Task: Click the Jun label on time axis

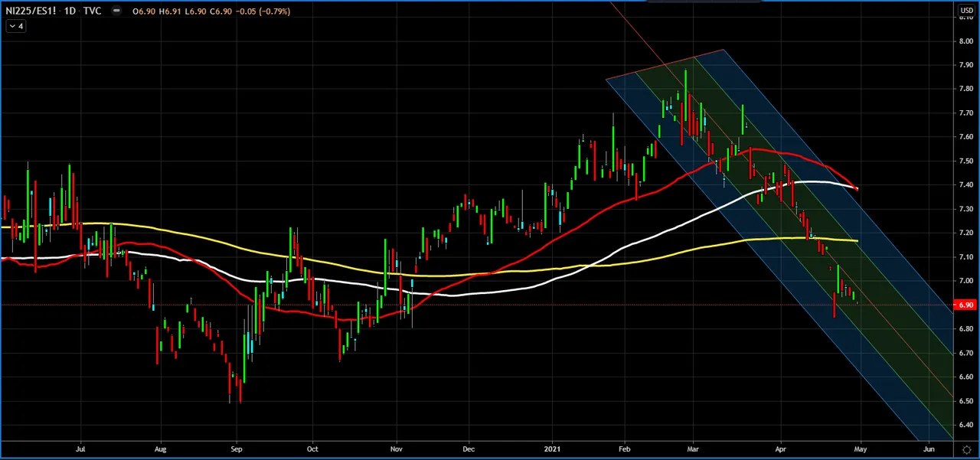Action: [928, 450]
